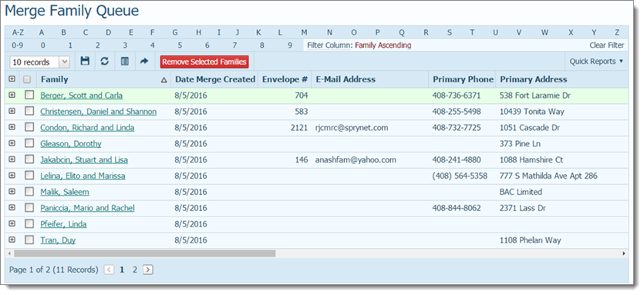Viewport: 644px width, 295px height.
Task: Filter by letter M in alphabet bar
Action: [x=304, y=32]
